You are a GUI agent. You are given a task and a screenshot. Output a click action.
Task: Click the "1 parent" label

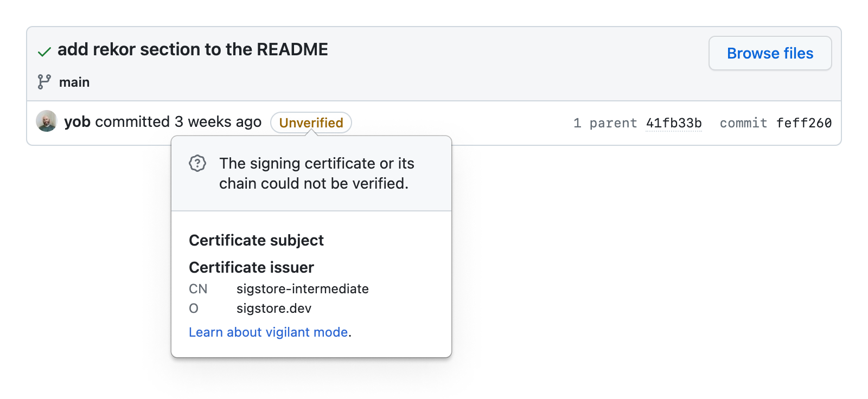605,123
